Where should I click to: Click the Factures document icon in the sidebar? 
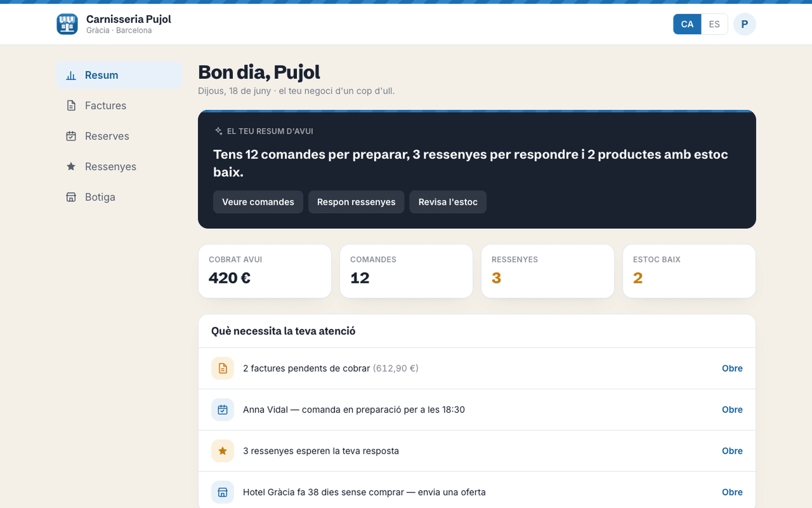(71, 106)
